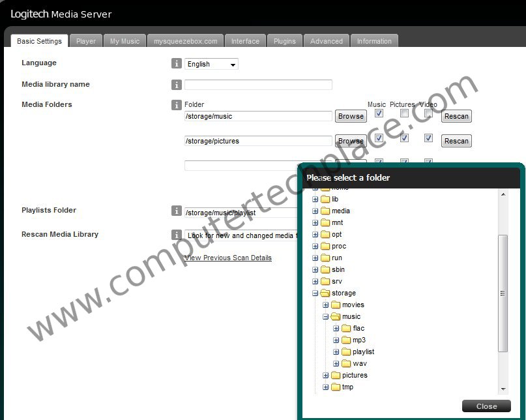Screen dimensions: 526x420
Task: Click folder tree scrollbar thumb
Action: (503, 293)
